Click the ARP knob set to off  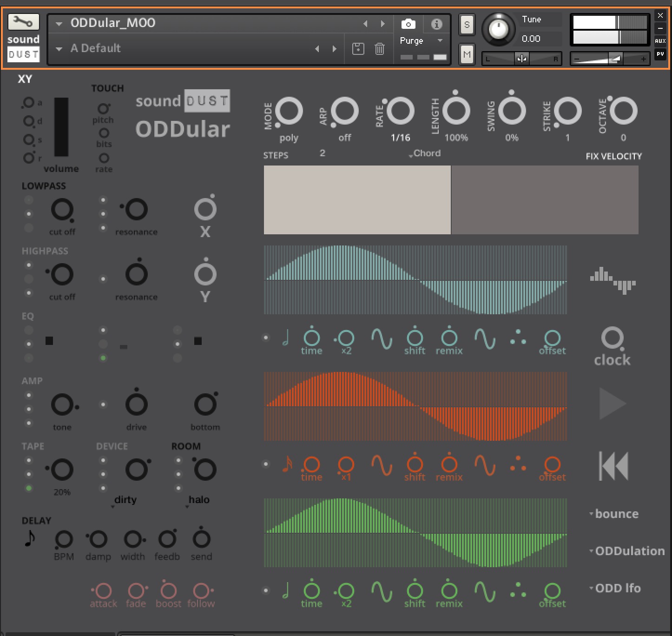(x=344, y=111)
